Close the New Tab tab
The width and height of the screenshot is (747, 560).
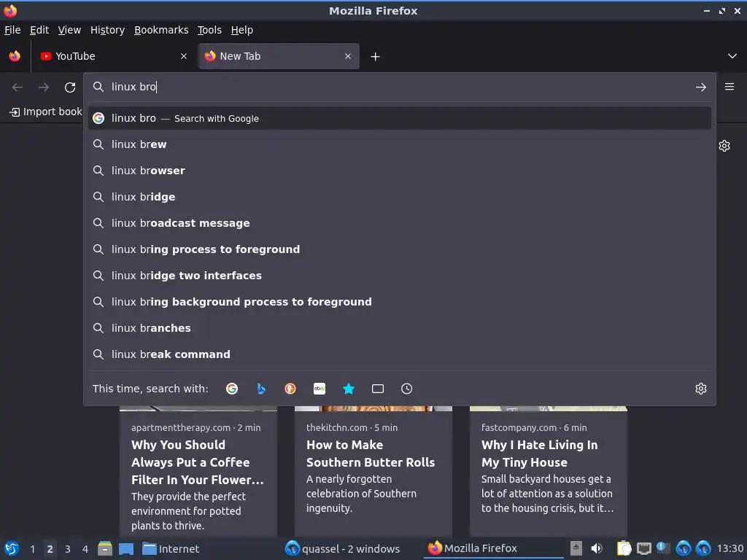pyautogui.click(x=348, y=56)
